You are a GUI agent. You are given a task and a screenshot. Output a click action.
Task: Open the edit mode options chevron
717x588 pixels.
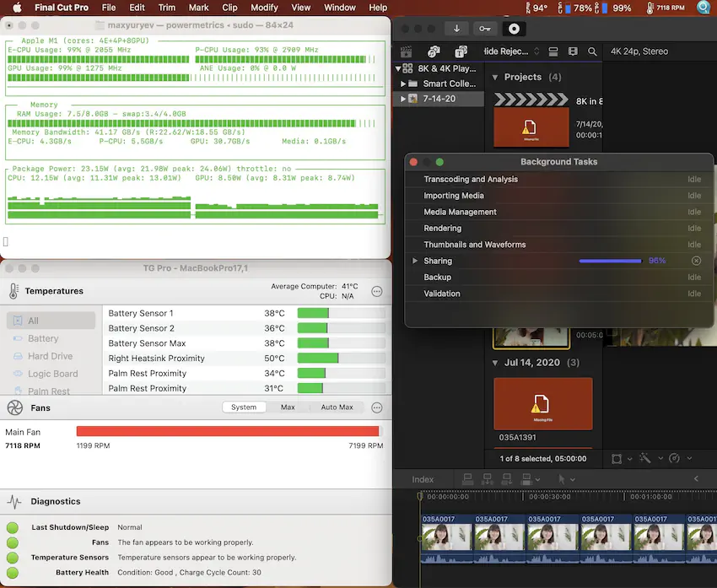[x=538, y=480]
